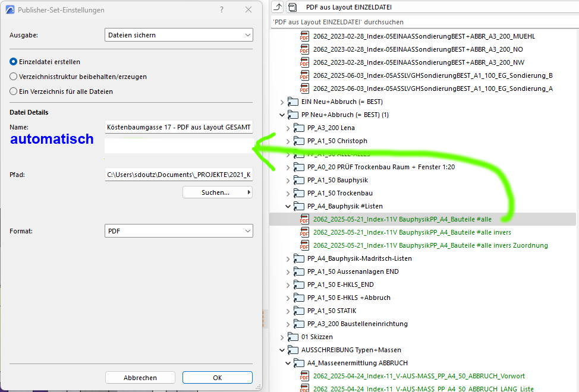Click the up-one-level arrow icon above the tree
The width and height of the screenshot is (579, 392).
278,7
